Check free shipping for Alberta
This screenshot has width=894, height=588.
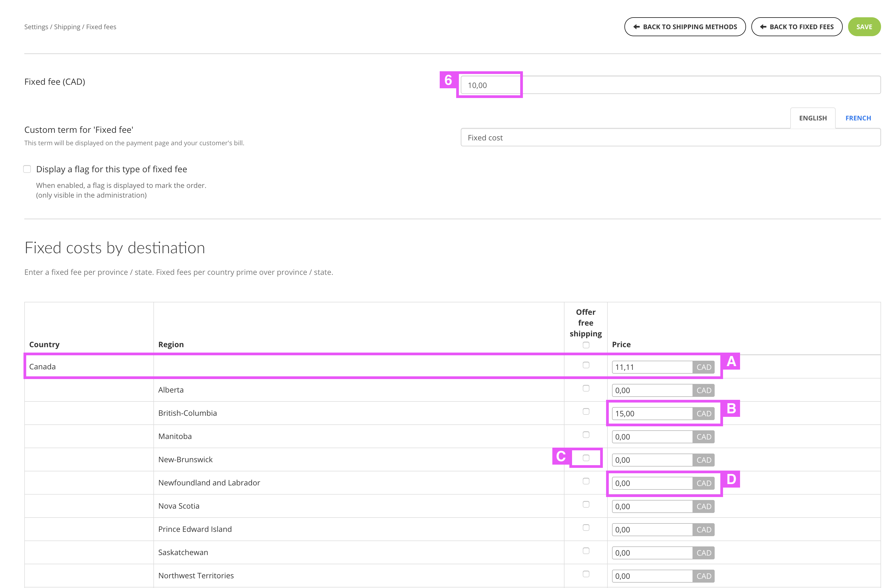[x=586, y=388]
